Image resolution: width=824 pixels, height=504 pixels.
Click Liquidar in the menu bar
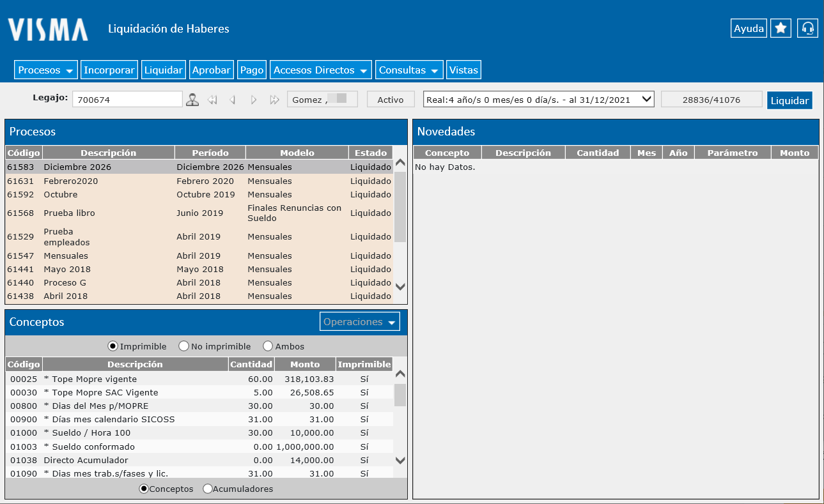(164, 70)
